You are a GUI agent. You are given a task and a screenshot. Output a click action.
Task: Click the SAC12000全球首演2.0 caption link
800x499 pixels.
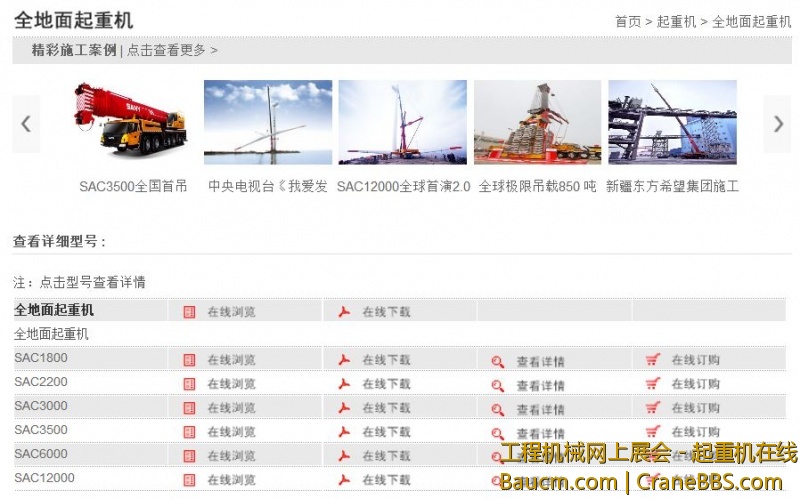click(404, 186)
